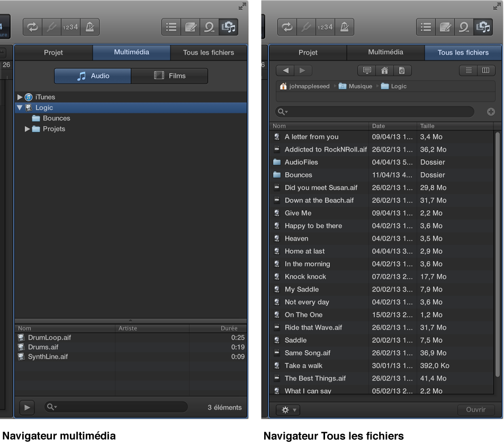Go back in file browser history
This screenshot has width=504, height=445.
[286, 70]
